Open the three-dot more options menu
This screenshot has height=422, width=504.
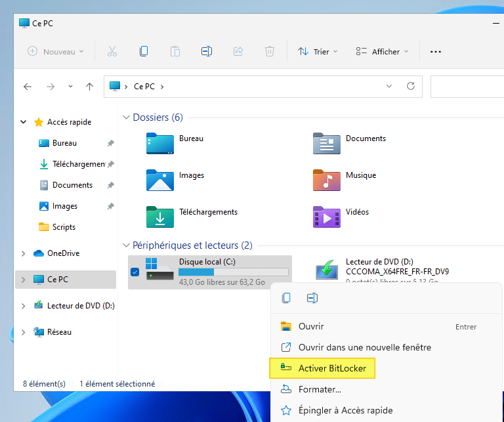click(x=436, y=51)
